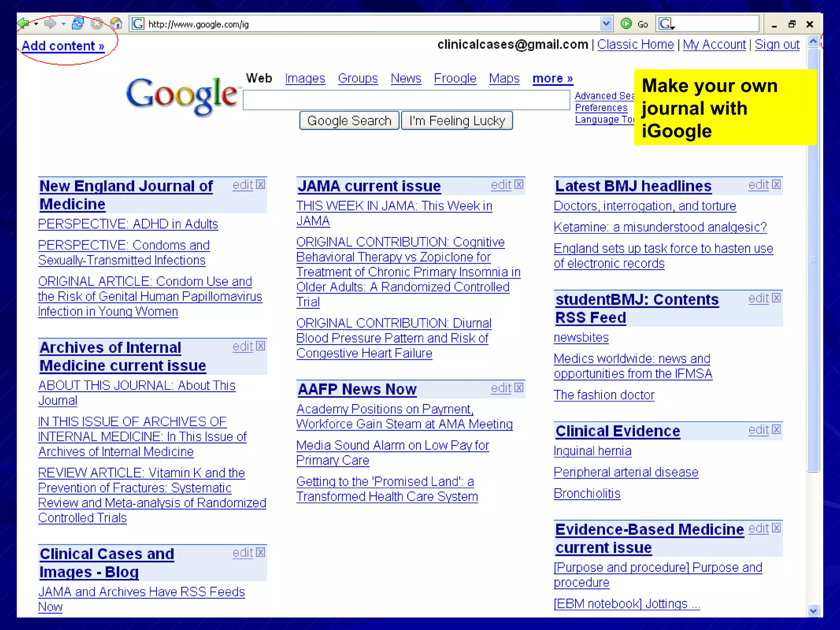
Task: Click the Sign out link
Action: coord(777,44)
